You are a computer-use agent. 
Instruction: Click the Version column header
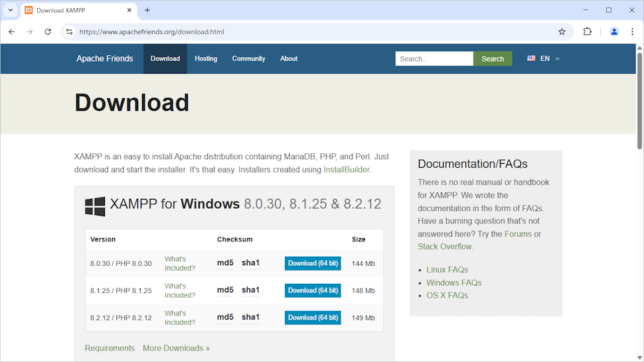tap(103, 239)
